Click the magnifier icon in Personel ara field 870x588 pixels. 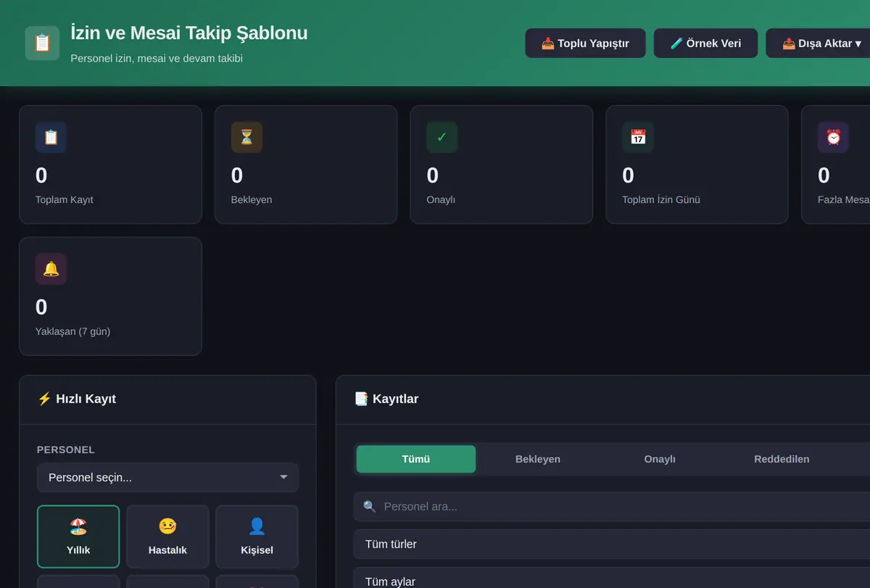point(370,507)
